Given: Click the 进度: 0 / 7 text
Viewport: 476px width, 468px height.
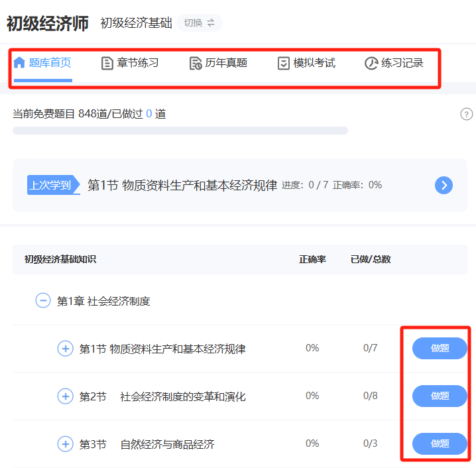Looking at the screenshot, I should (305, 185).
